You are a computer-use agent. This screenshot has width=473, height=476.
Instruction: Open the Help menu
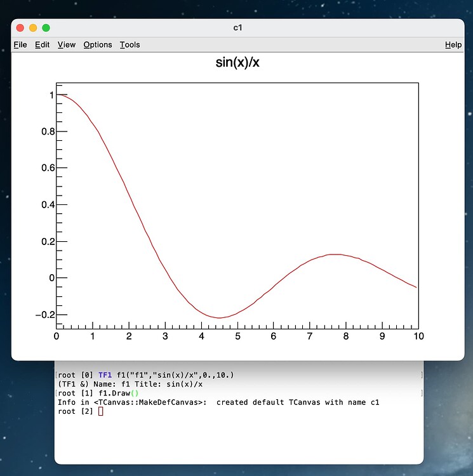pyautogui.click(x=453, y=44)
